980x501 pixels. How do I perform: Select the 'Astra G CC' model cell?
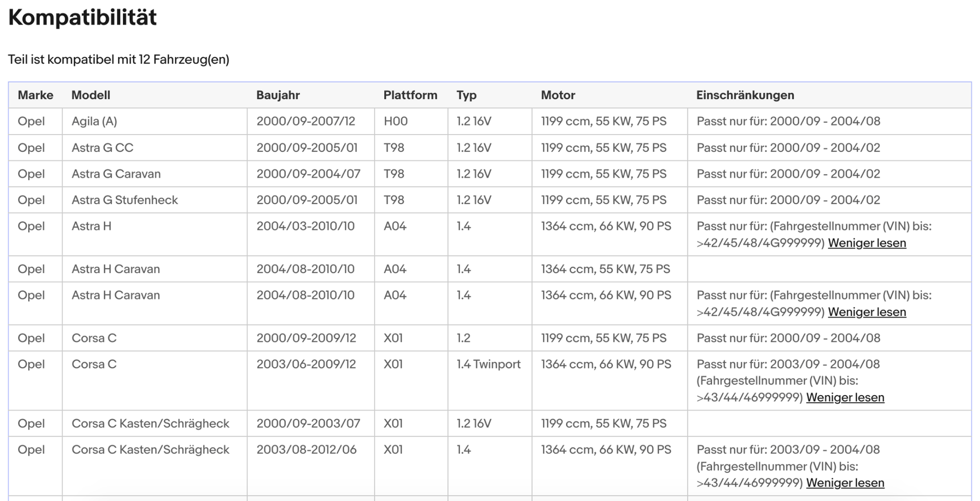[x=102, y=148]
